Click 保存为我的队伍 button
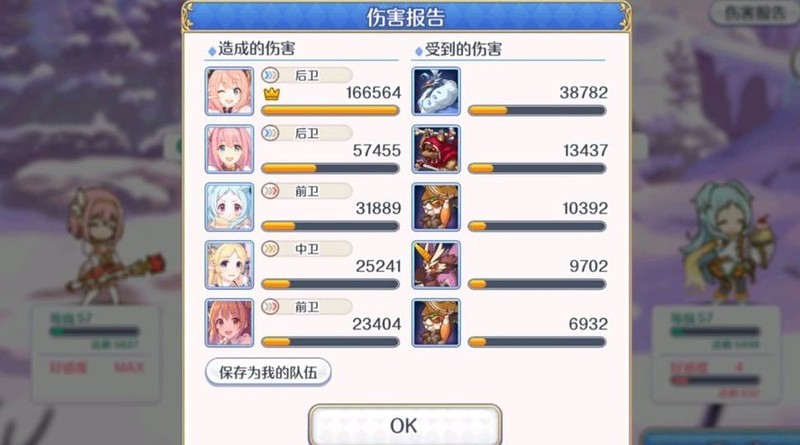800x445 pixels. [268, 372]
